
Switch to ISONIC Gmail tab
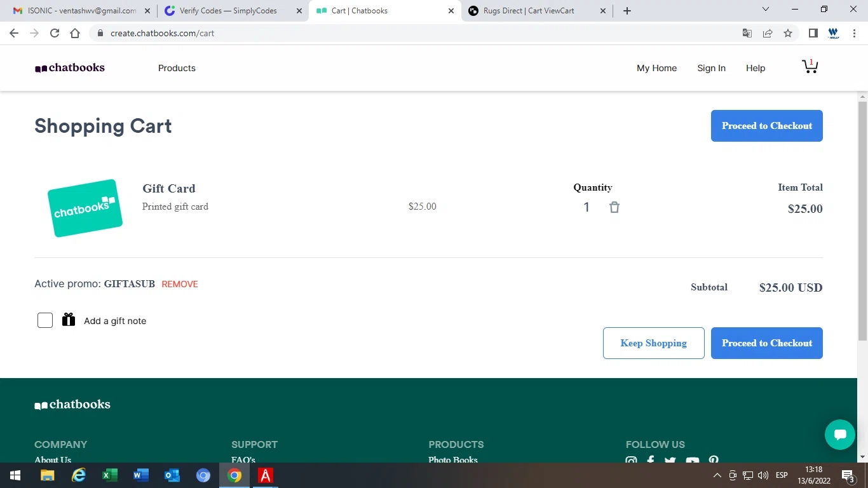click(x=82, y=11)
